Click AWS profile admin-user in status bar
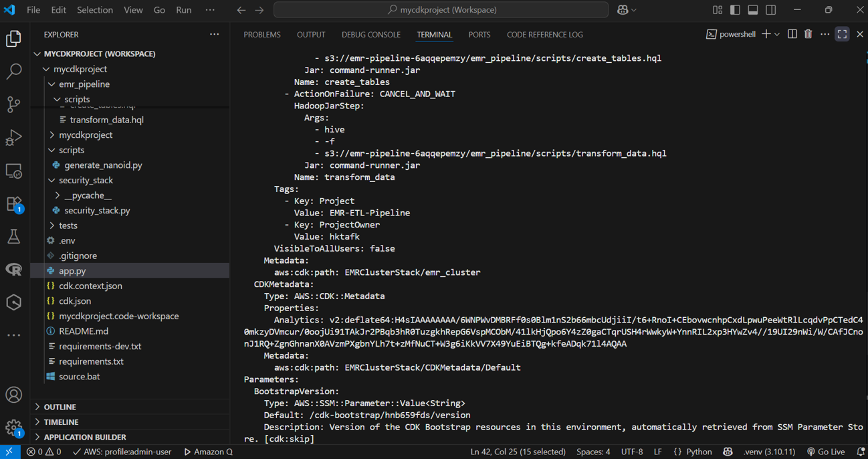The height and width of the screenshot is (459, 868). point(122,451)
